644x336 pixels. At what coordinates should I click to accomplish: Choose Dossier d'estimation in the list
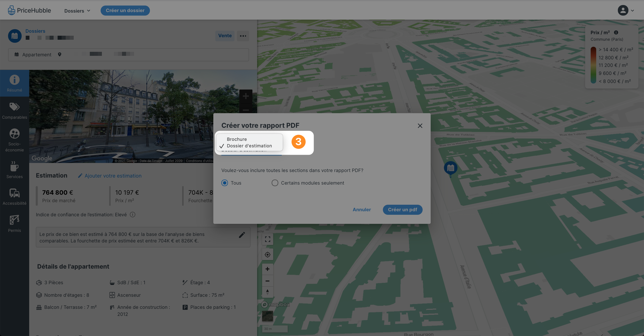point(249,146)
